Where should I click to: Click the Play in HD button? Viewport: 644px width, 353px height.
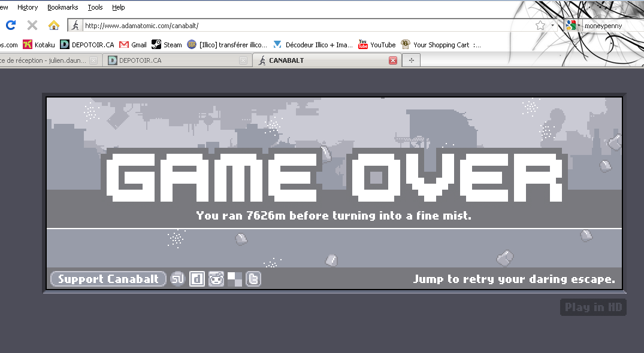coord(593,307)
